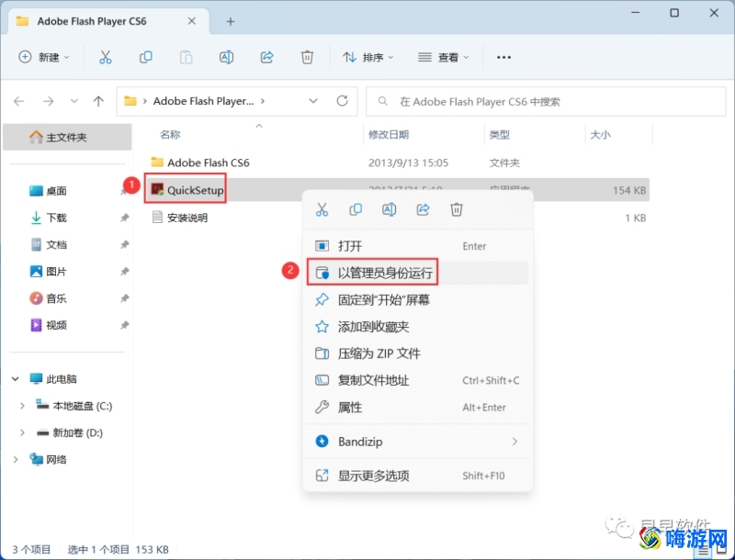
Task: Click Adobe Flash Player breadcrumb in address bar
Action: (x=203, y=101)
